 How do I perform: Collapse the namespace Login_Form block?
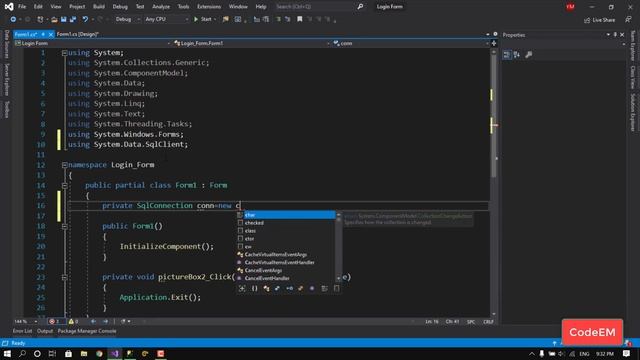click(64, 165)
